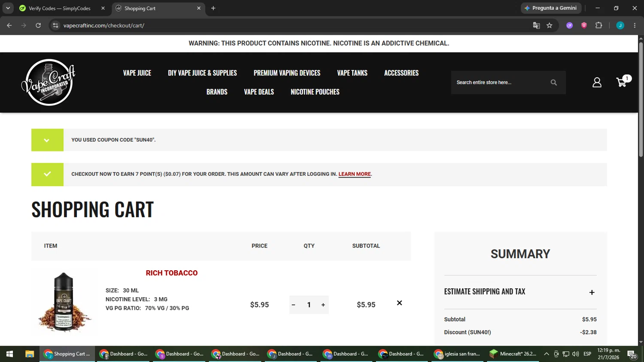The image size is (644, 362).
Task: Remove Rich Tobacco from the cart
Action: (399, 303)
